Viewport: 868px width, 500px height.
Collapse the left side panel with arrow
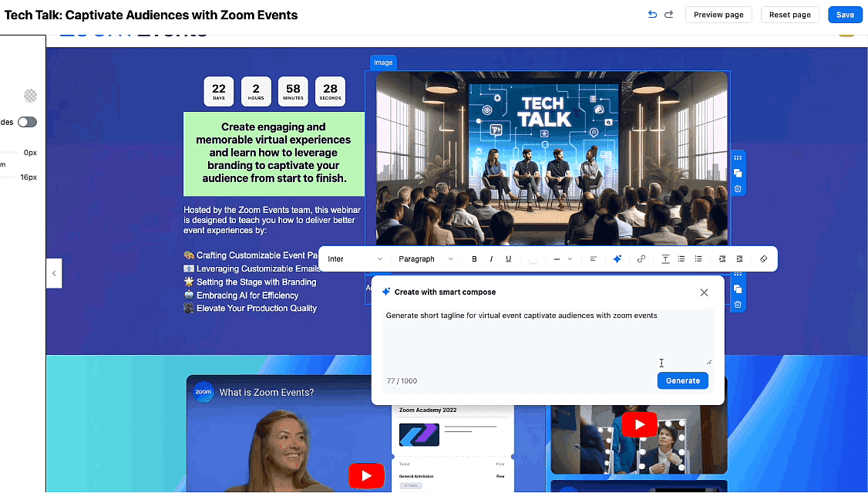(54, 273)
